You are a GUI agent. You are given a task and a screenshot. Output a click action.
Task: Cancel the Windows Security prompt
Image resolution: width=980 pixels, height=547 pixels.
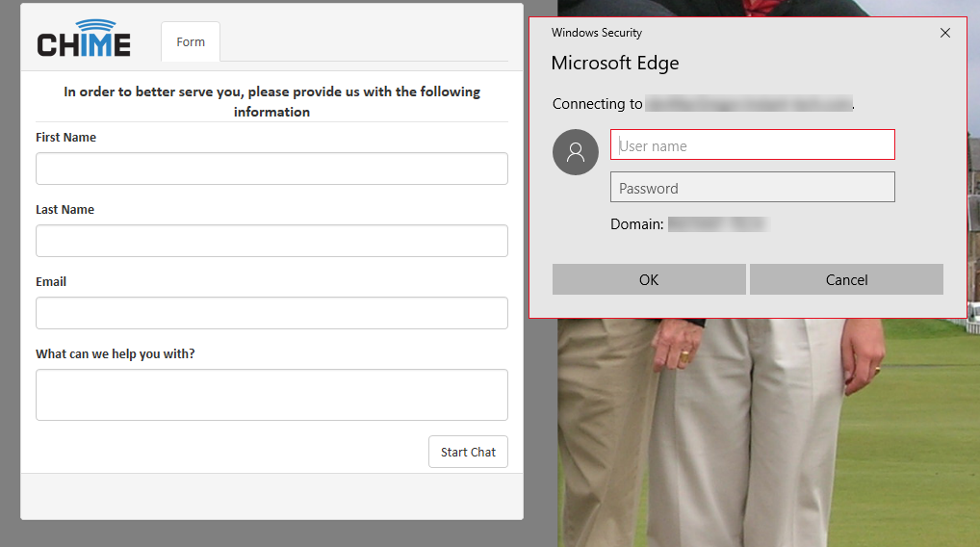[846, 279]
